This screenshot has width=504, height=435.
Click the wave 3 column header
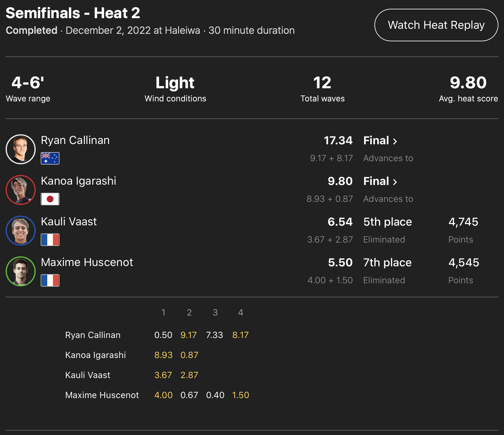[215, 312]
